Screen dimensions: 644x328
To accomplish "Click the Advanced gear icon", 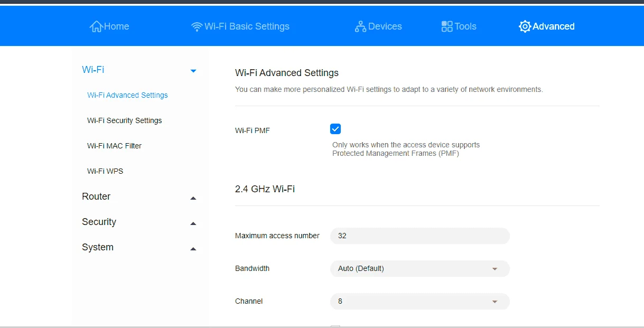I will coord(525,26).
